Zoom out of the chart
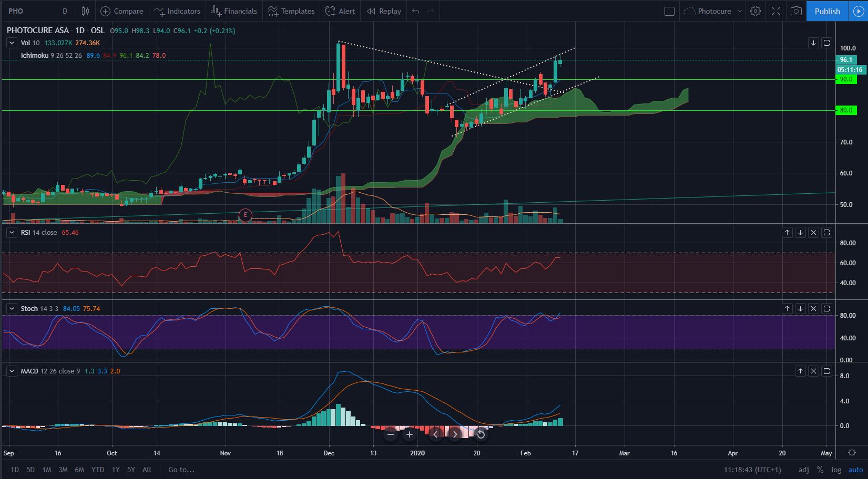Screen dimensions: 868x479 [391, 434]
